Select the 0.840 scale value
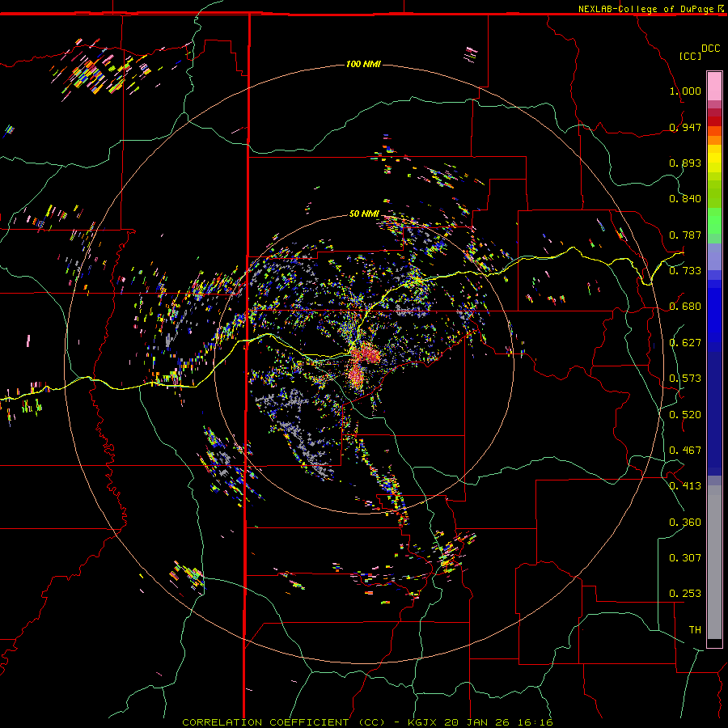Screen dimensions: 728x728 coord(685,199)
